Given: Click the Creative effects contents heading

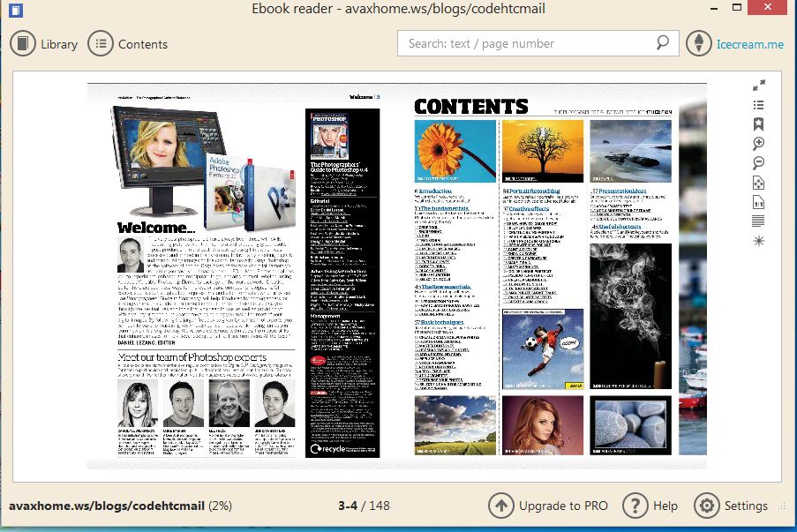Looking at the screenshot, I should (526, 208).
